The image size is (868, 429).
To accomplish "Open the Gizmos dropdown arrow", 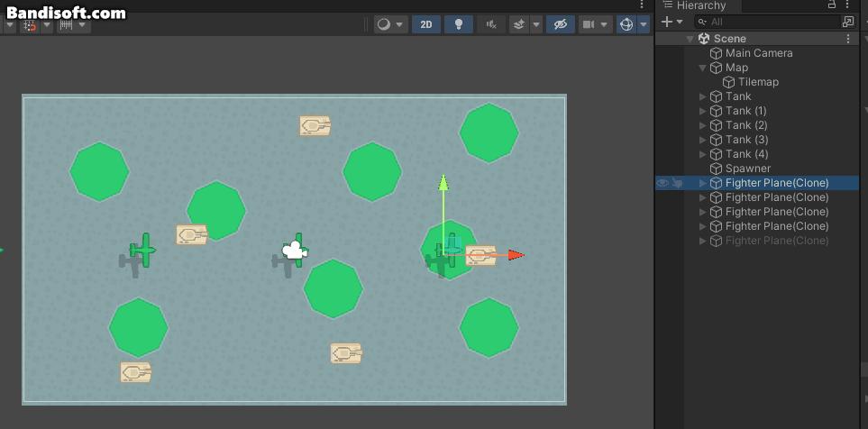I will [644, 24].
